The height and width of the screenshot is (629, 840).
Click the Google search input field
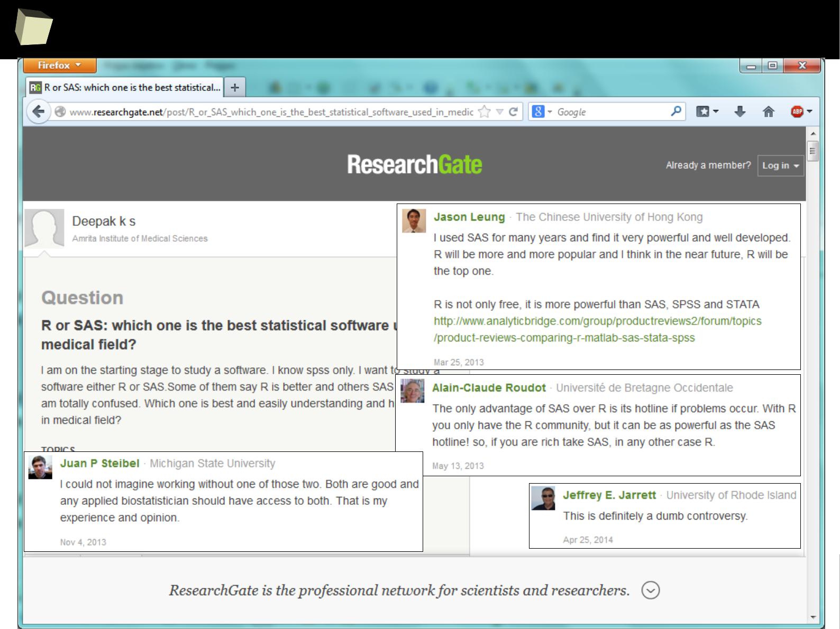(x=611, y=112)
